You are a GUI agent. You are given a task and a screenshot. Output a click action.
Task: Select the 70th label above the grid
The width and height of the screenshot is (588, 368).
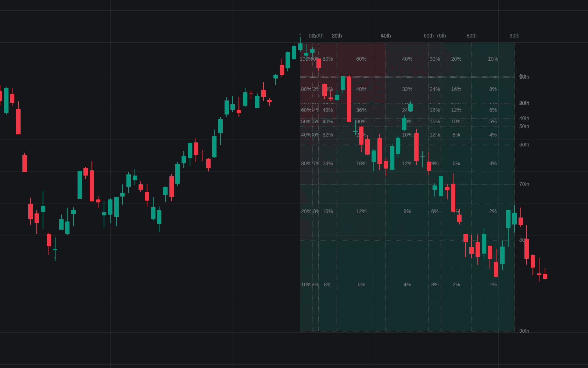[x=441, y=36]
